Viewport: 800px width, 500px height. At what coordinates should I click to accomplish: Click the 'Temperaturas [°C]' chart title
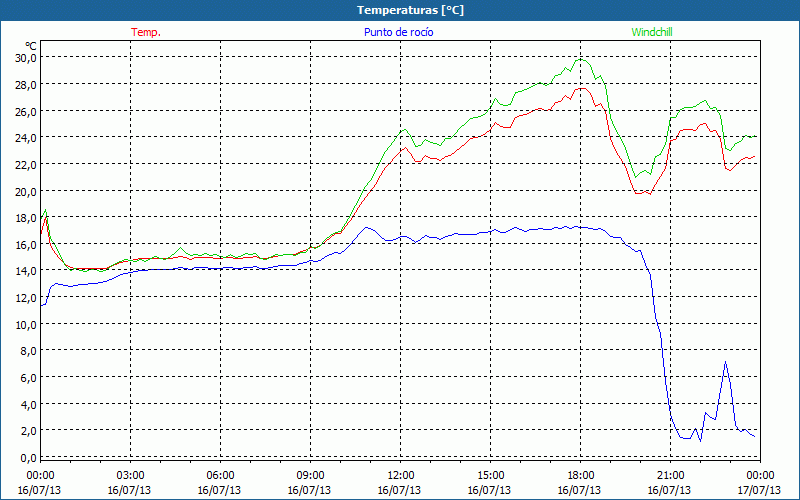point(411,10)
